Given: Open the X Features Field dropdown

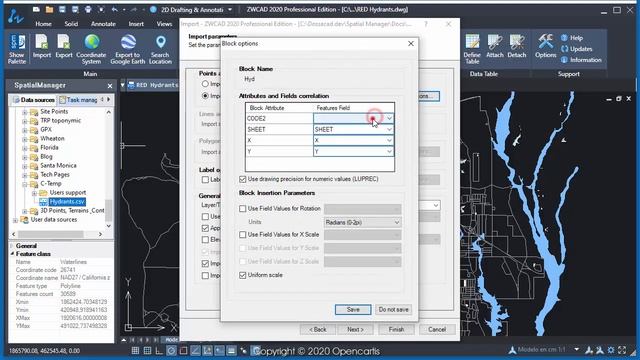Looking at the screenshot, I should click(353, 140).
